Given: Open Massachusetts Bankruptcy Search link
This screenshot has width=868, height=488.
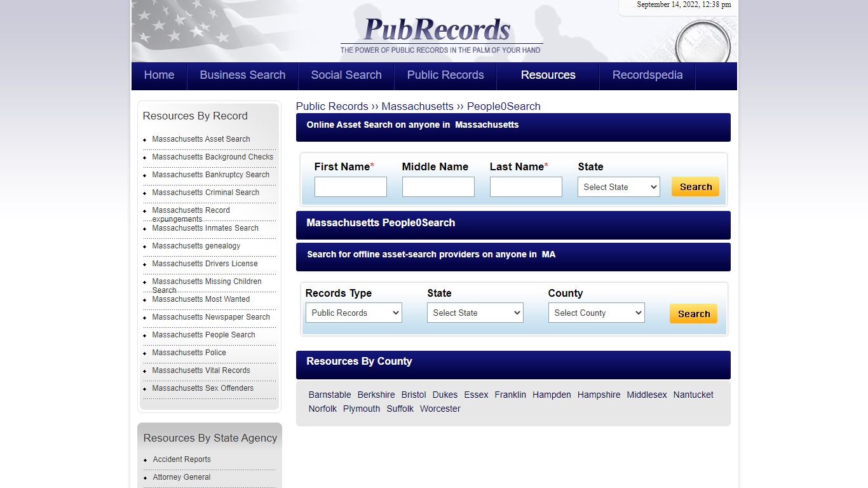Looking at the screenshot, I should pyautogui.click(x=211, y=175).
